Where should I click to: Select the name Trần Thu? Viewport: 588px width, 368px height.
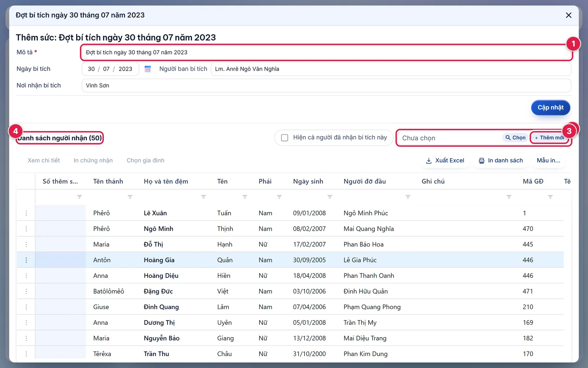pos(156,354)
